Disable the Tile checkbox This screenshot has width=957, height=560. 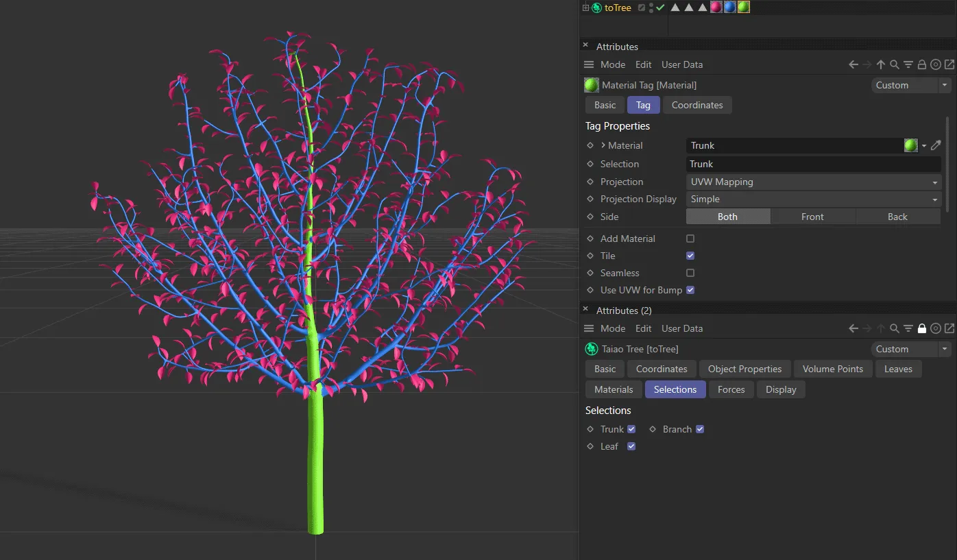click(x=690, y=256)
